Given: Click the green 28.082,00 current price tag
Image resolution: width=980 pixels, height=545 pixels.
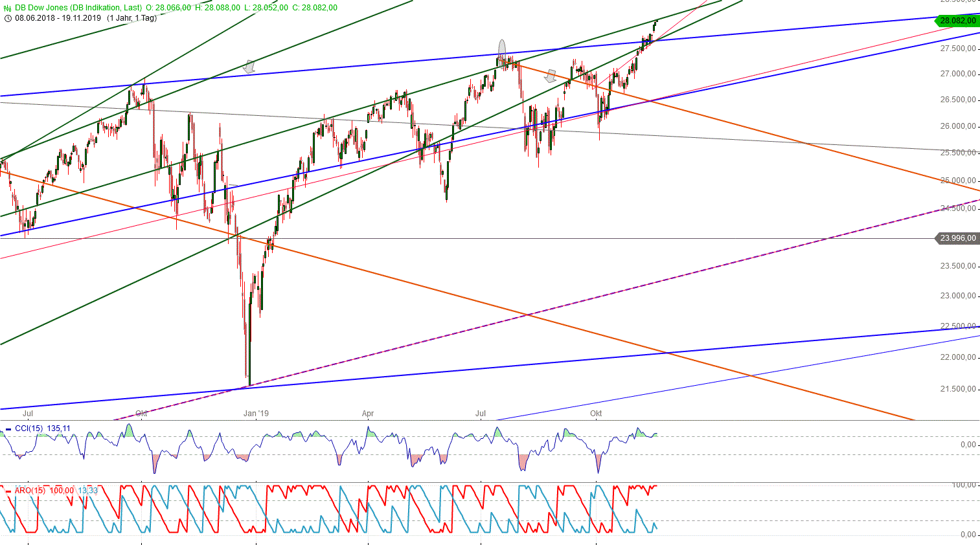Looking at the screenshot, I should tap(957, 21).
